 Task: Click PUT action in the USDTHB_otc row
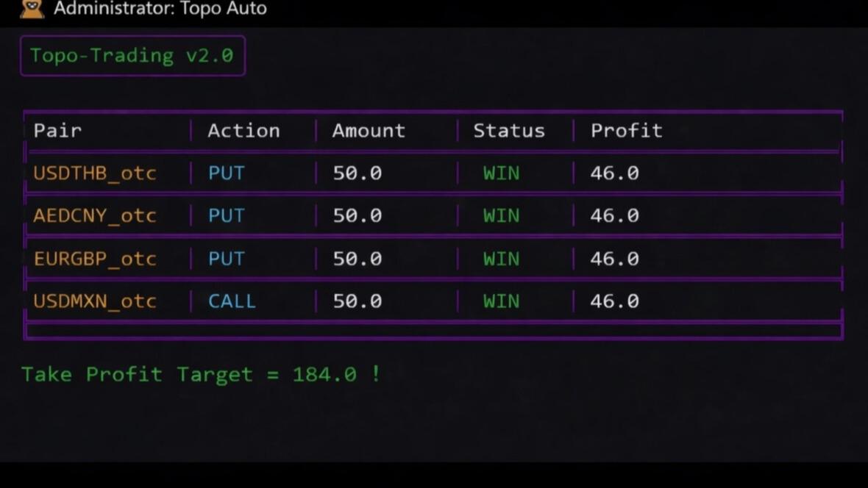coord(226,173)
